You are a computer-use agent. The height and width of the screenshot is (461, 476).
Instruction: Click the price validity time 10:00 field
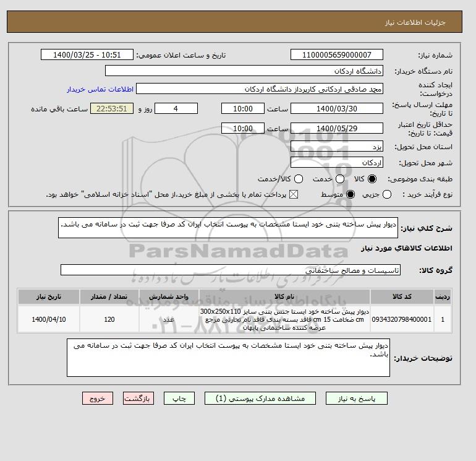(243, 128)
